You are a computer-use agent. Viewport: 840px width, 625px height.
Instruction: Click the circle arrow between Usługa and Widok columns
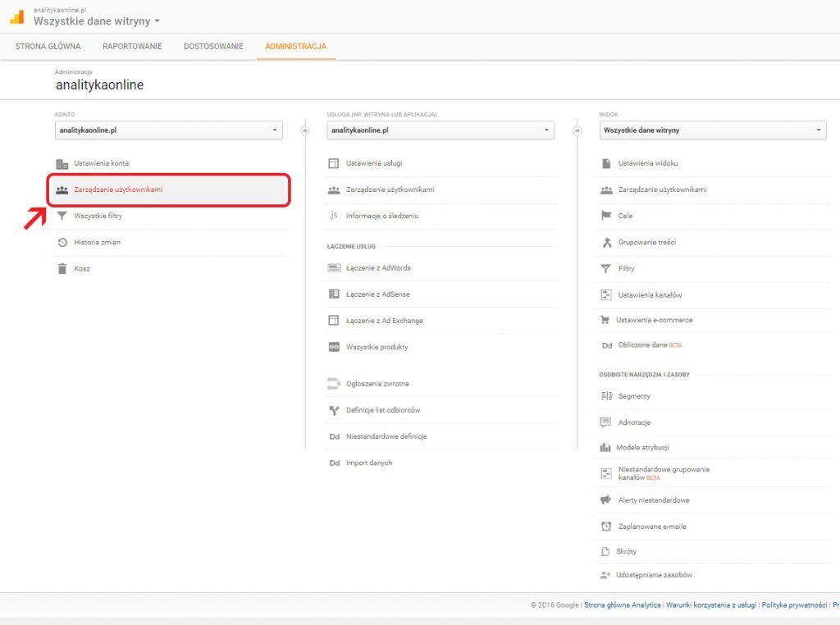coord(577,130)
